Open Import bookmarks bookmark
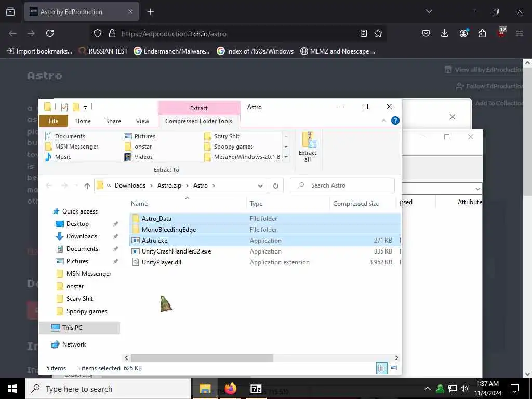 click(x=39, y=51)
